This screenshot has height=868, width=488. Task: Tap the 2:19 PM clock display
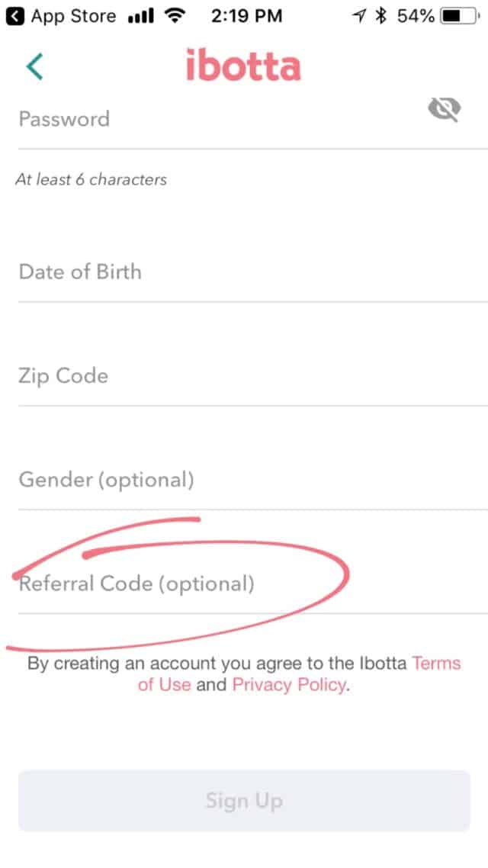[x=246, y=15]
